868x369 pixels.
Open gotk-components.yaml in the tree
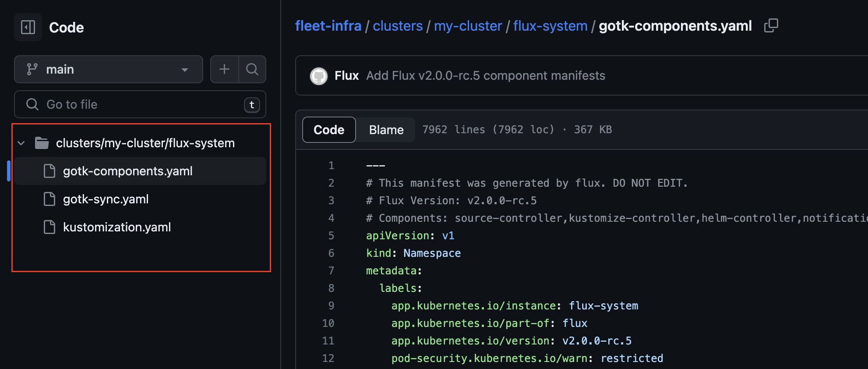(140, 171)
